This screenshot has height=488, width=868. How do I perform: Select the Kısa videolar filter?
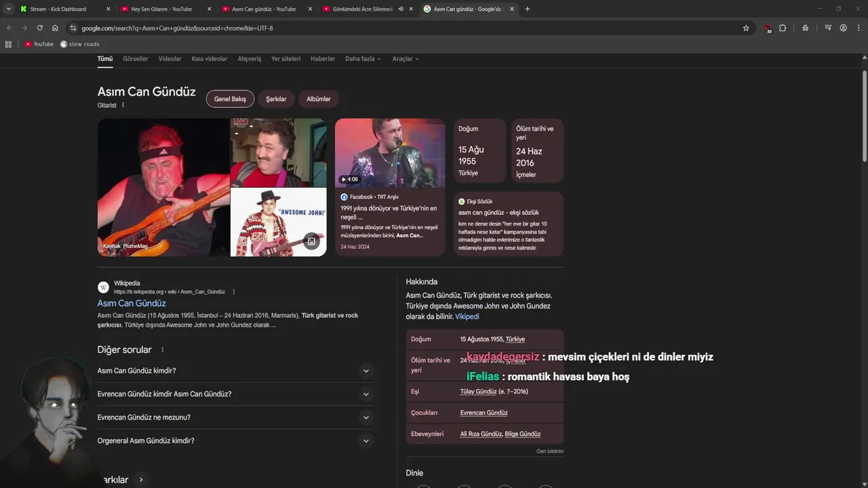click(x=210, y=59)
